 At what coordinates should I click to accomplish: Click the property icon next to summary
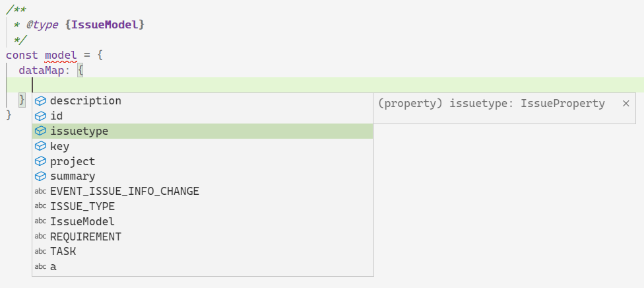[x=41, y=177]
